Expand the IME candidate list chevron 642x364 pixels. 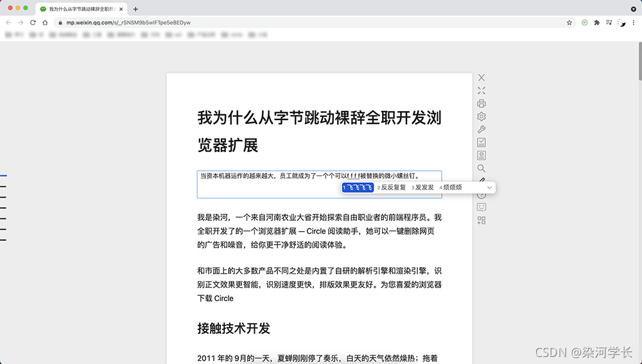489,187
